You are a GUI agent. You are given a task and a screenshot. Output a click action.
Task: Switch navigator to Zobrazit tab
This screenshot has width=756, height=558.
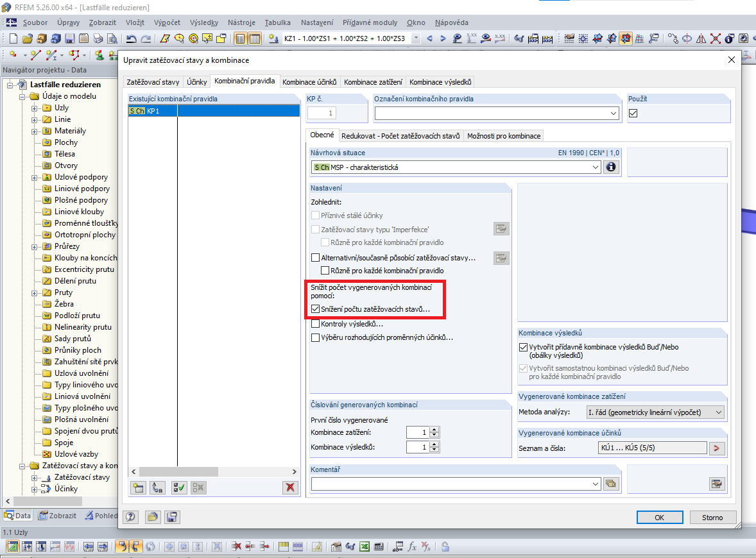[x=57, y=516]
